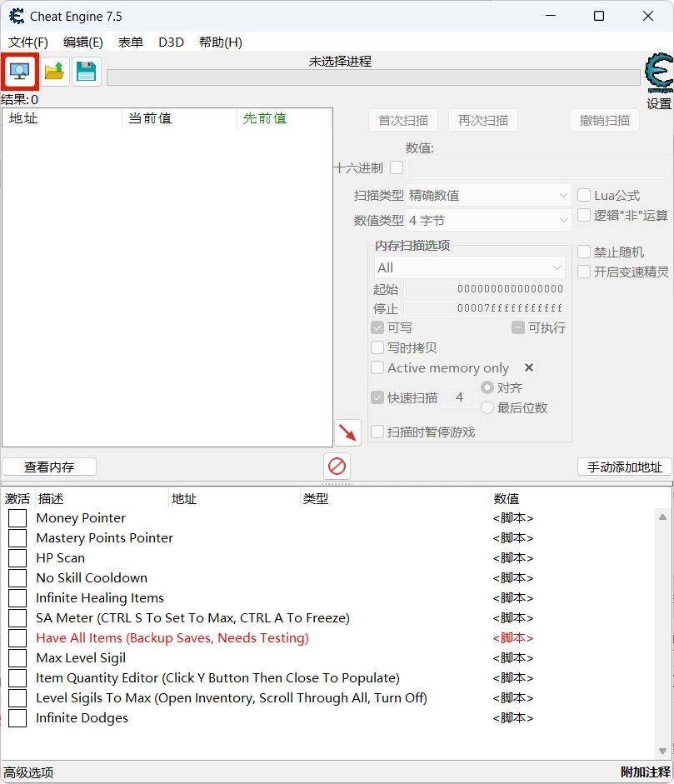Enable the 开启变速精灵 checkbox
The image size is (674, 784).
[x=584, y=272]
